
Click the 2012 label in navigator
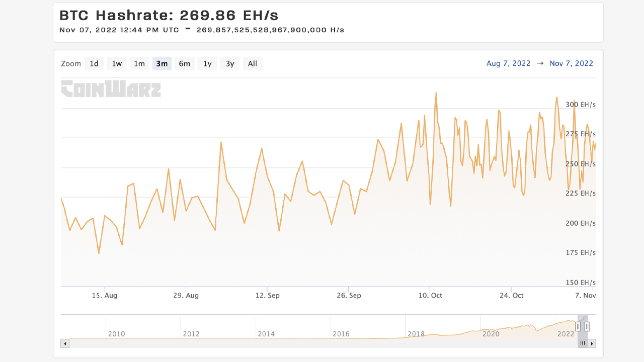191,334
